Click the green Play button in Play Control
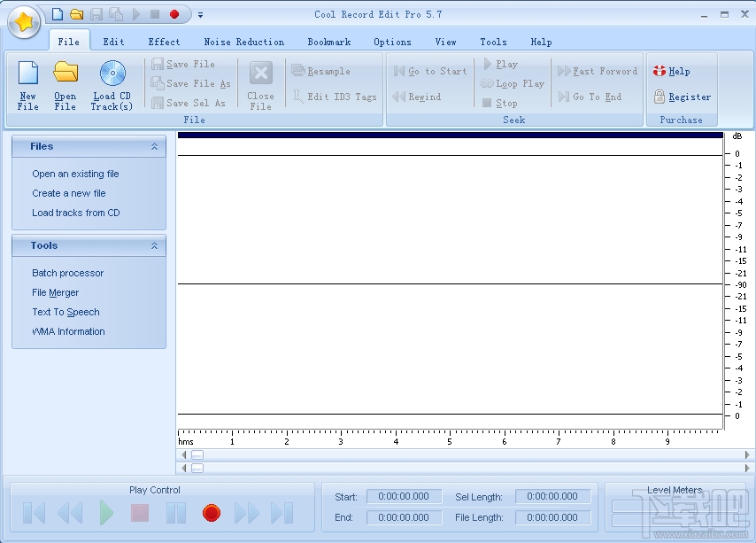Image resolution: width=756 pixels, height=543 pixels. point(106,513)
